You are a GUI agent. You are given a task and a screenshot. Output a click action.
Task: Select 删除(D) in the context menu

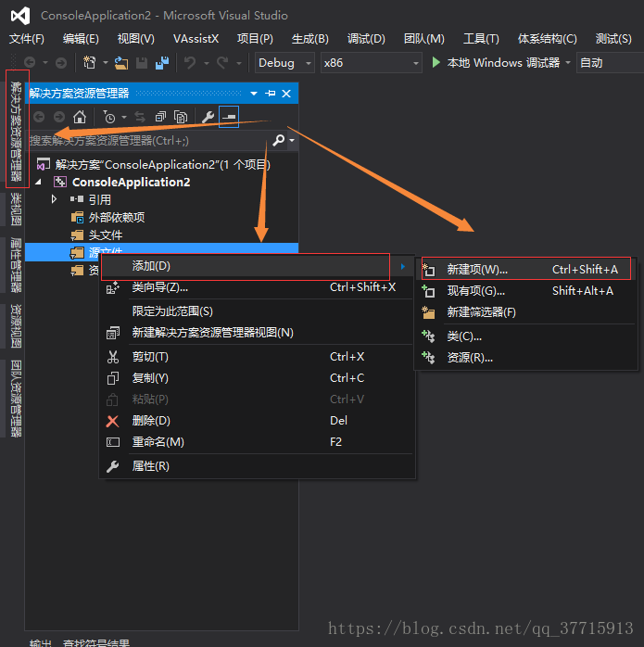pos(257,421)
